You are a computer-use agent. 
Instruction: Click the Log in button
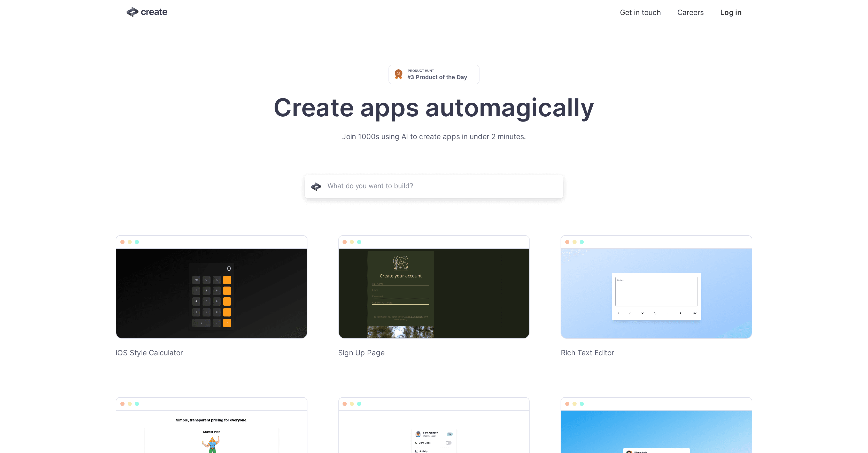coord(731,12)
